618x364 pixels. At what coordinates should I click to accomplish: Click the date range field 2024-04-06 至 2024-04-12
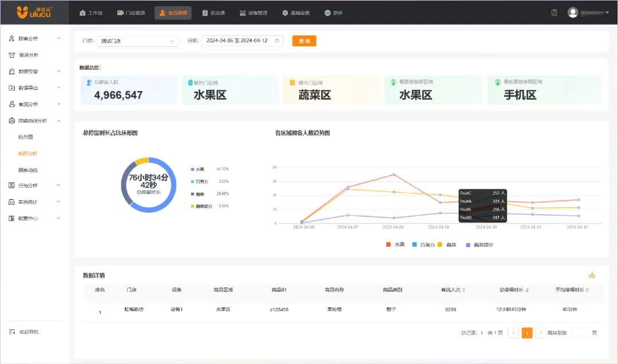click(x=243, y=41)
